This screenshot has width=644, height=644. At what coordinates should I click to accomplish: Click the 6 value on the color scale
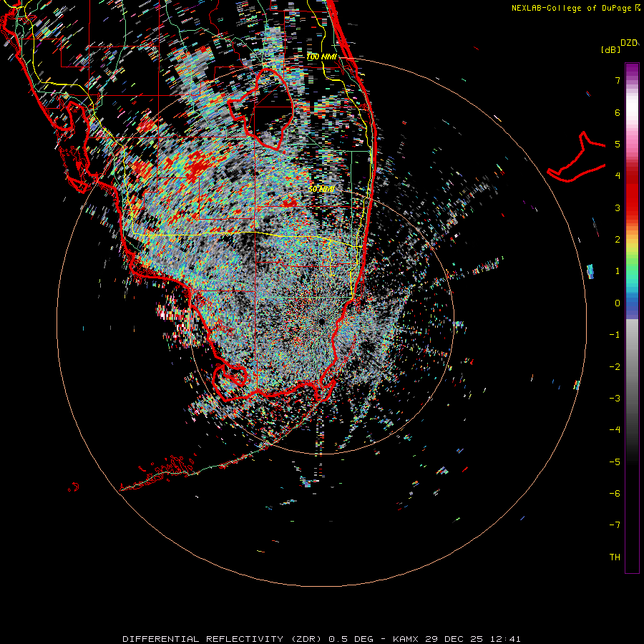pos(618,112)
